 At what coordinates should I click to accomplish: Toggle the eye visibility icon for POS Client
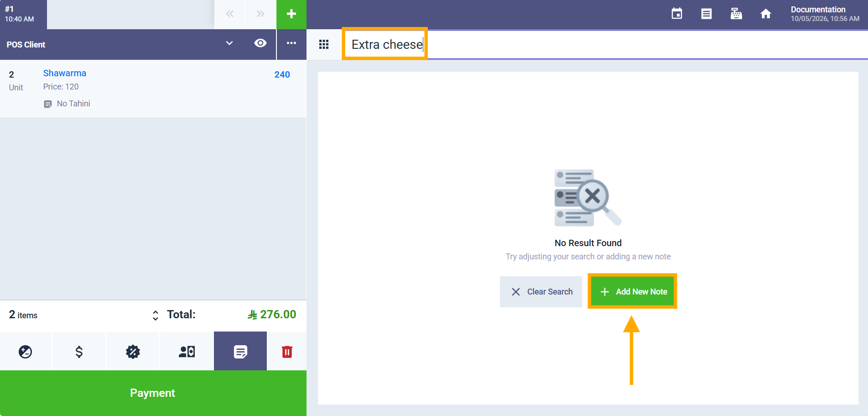[260, 43]
